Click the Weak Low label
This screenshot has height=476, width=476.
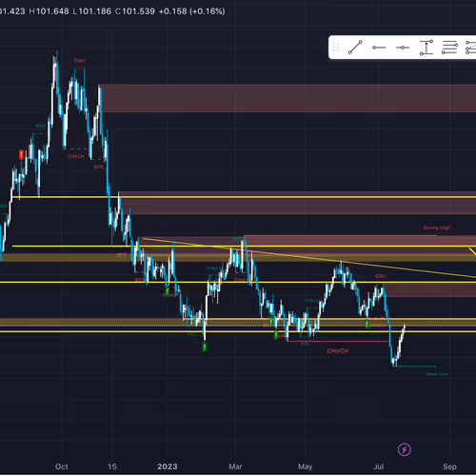437,374
